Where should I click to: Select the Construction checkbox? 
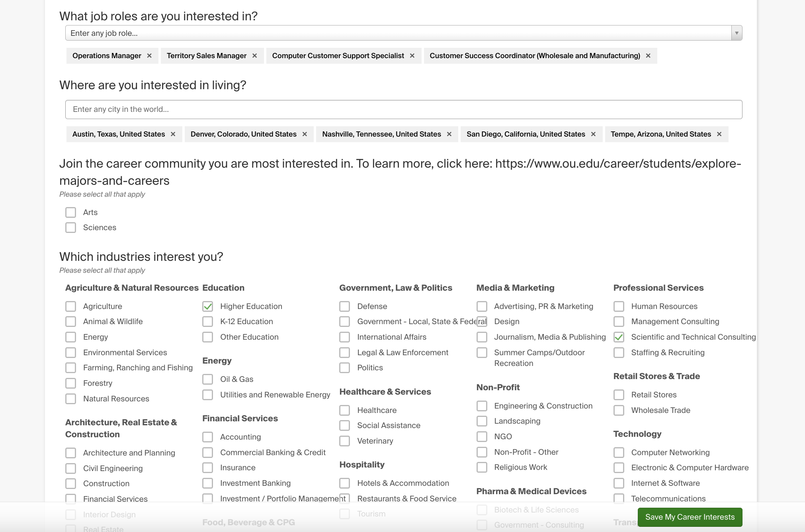click(x=71, y=483)
